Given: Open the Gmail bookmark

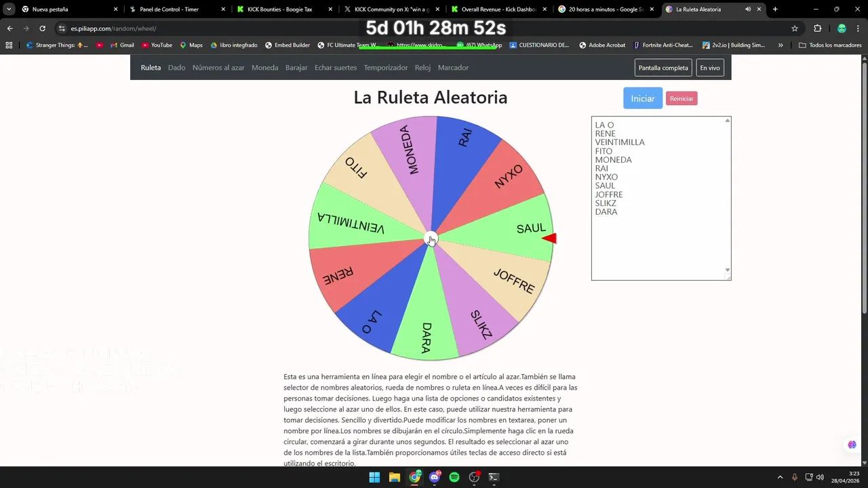Looking at the screenshot, I should [x=121, y=45].
